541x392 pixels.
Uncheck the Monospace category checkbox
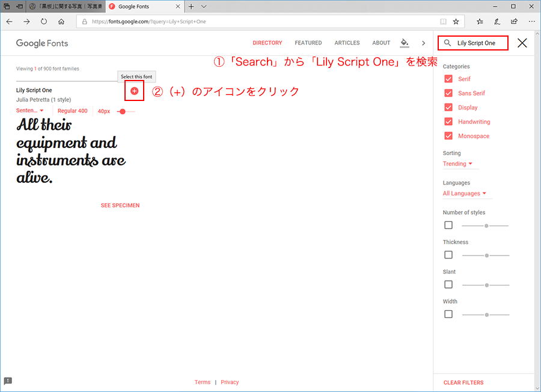coord(448,136)
